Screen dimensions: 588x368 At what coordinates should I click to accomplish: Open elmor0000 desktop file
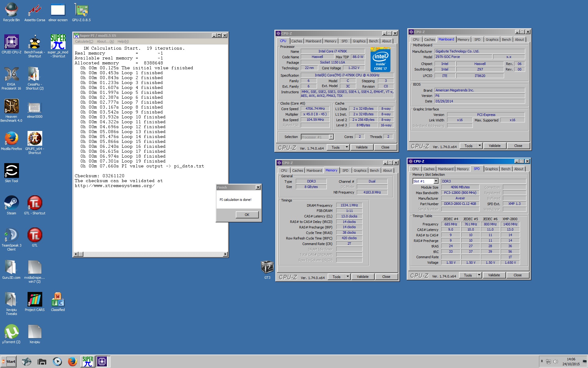click(35, 109)
